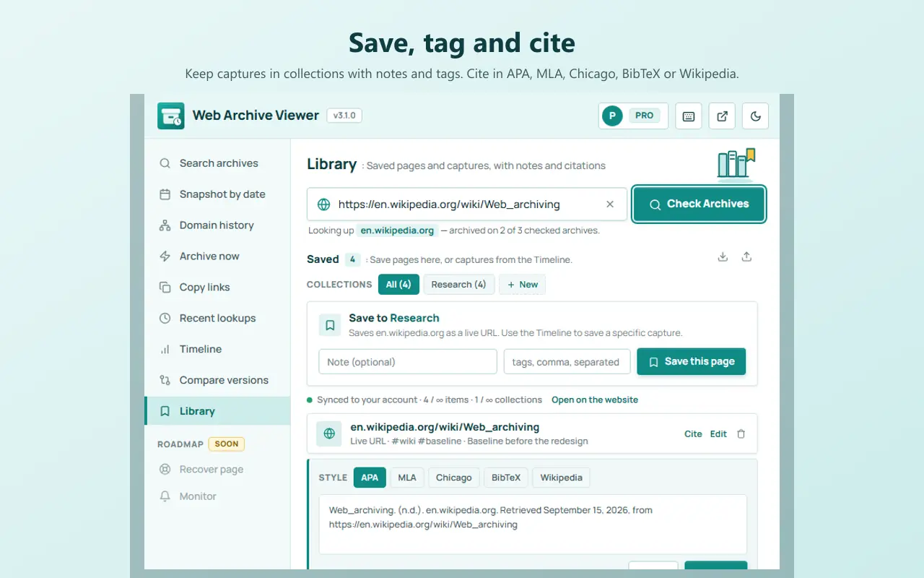
Task: Select the BibTeX citation style
Action: (x=506, y=478)
